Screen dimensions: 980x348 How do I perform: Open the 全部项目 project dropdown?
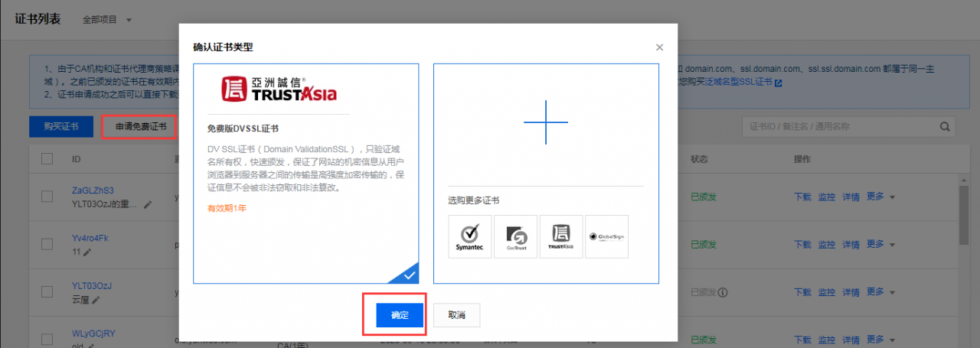pyautogui.click(x=107, y=19)
